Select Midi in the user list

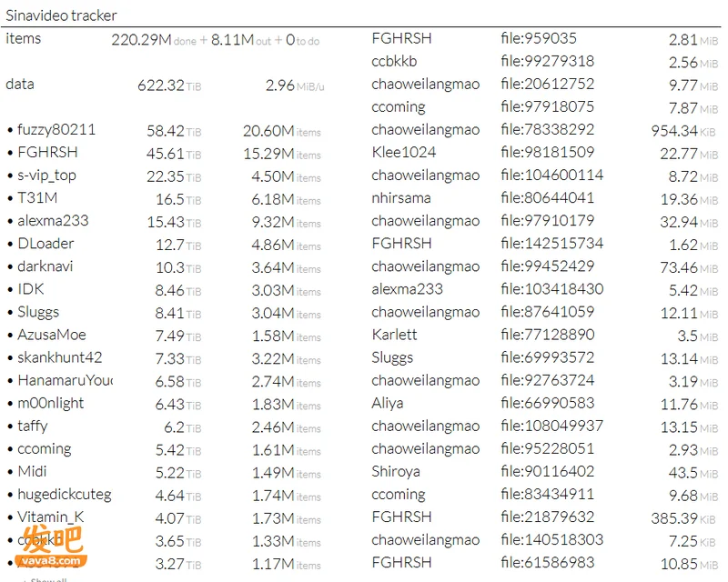tap(32, 472)
